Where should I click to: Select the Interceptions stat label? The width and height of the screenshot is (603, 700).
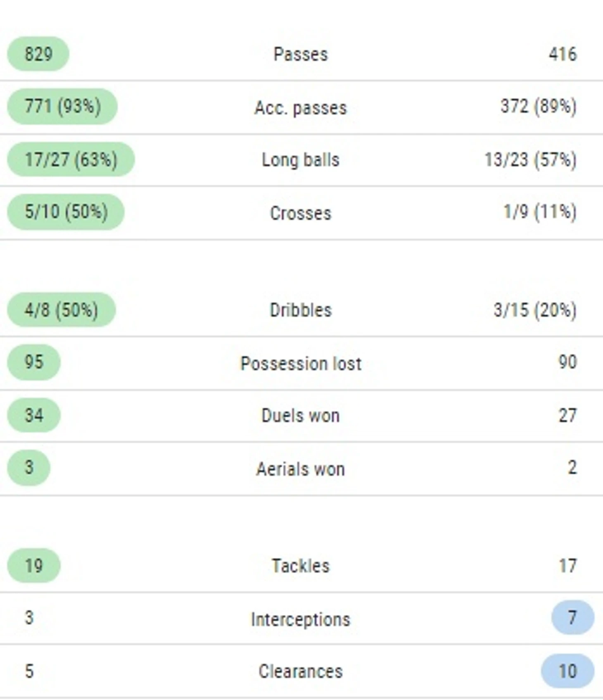(x=301, y=619)
